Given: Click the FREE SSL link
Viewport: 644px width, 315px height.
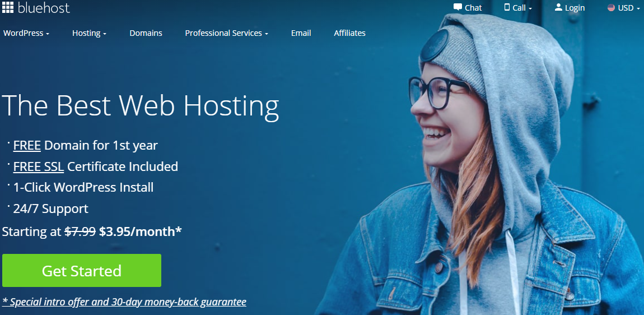Looking at the screenshot, I should click(39, 166).
